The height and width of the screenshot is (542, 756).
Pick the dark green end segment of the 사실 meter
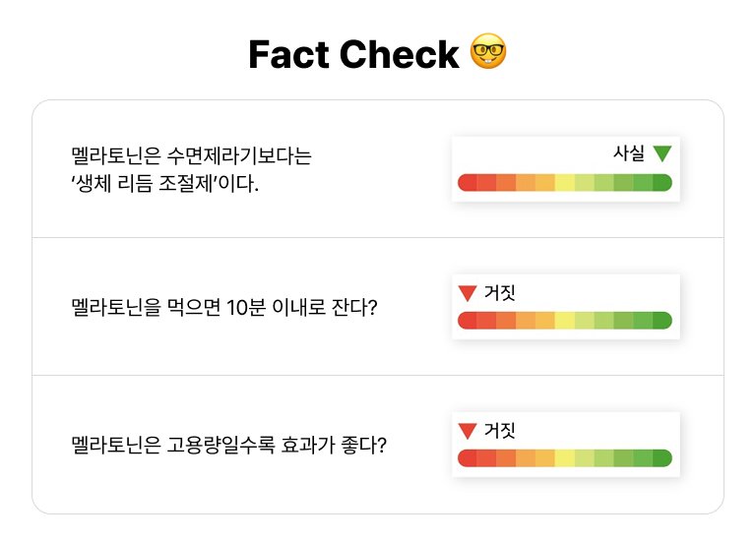(662, 182)
